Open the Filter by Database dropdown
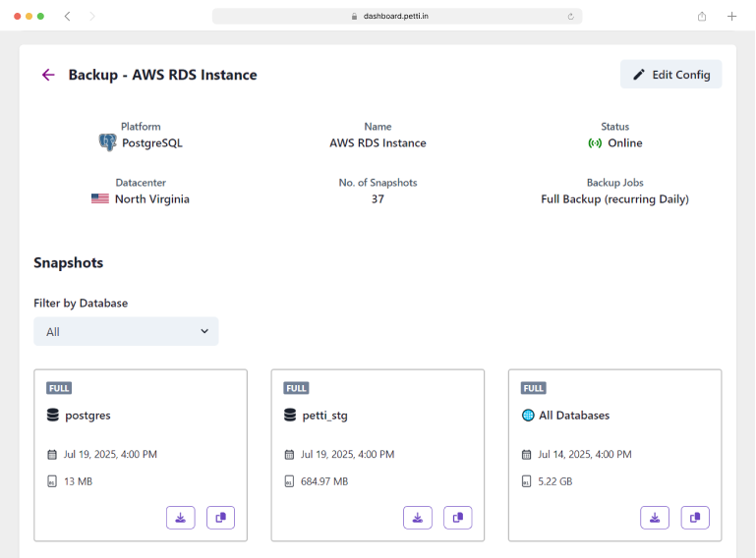Screen dimensions: 756x558 (x=126, y=331)
